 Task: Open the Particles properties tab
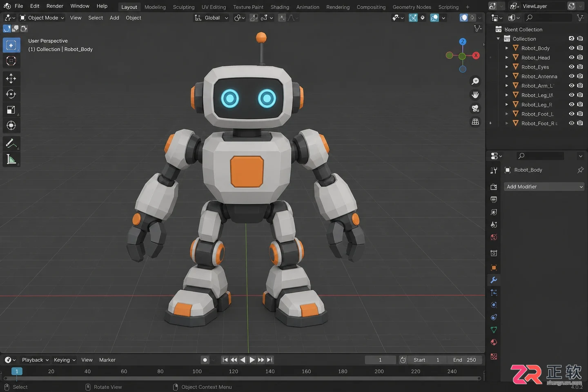(494, 292)
